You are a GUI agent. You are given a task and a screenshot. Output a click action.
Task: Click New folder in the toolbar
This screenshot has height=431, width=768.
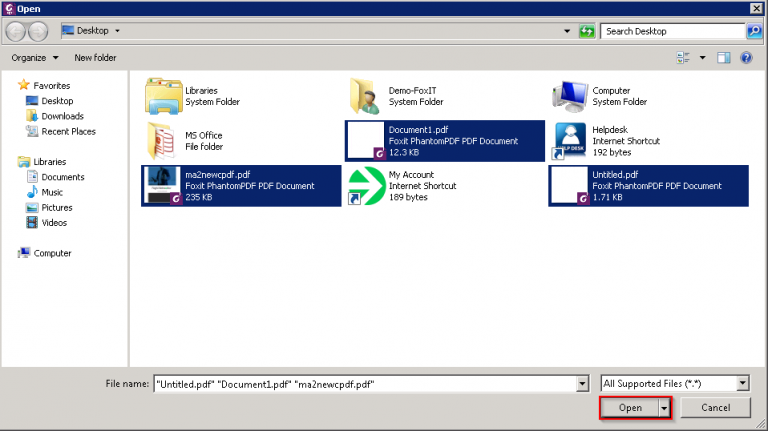pyautogui.click(x=96, y=58)
